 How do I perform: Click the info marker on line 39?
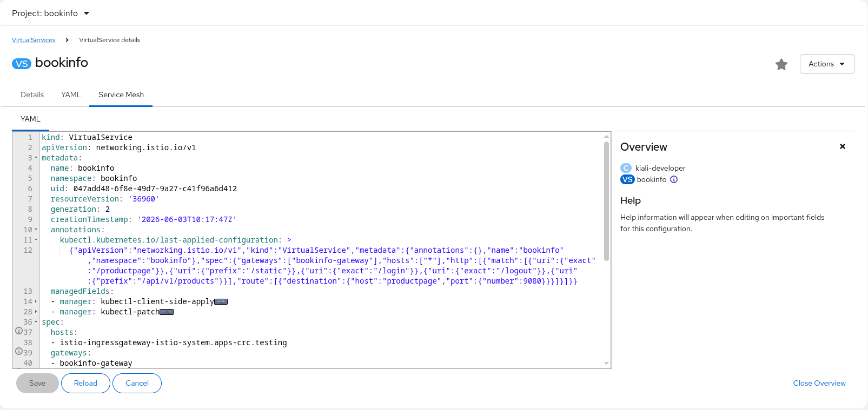tap(19, 351)
